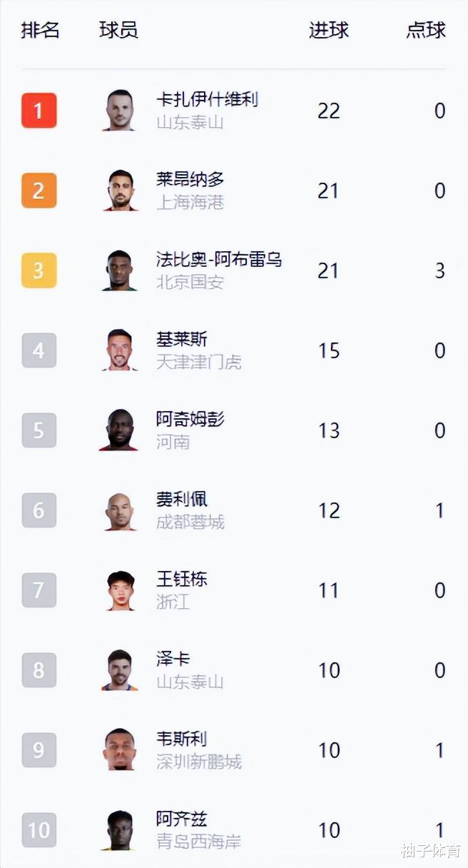Click the 柚子体育 watermark
The image size is (468, 868).
click(430, 850)
